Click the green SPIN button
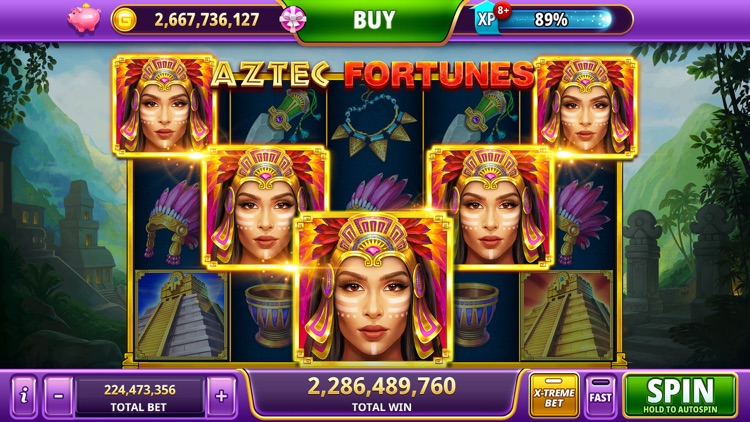750x422 pixels. point(680,395)
